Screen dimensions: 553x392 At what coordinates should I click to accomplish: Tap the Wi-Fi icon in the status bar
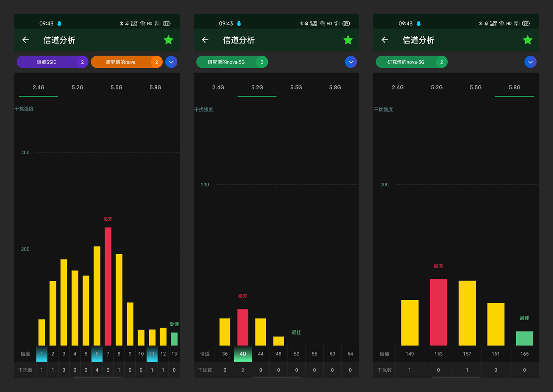[x=142, y=23]
